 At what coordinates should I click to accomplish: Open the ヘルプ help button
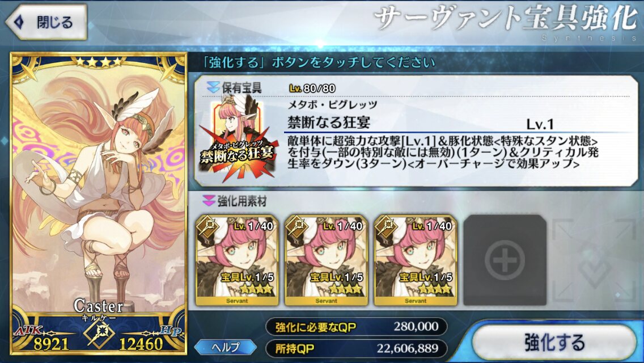(226, 347)
